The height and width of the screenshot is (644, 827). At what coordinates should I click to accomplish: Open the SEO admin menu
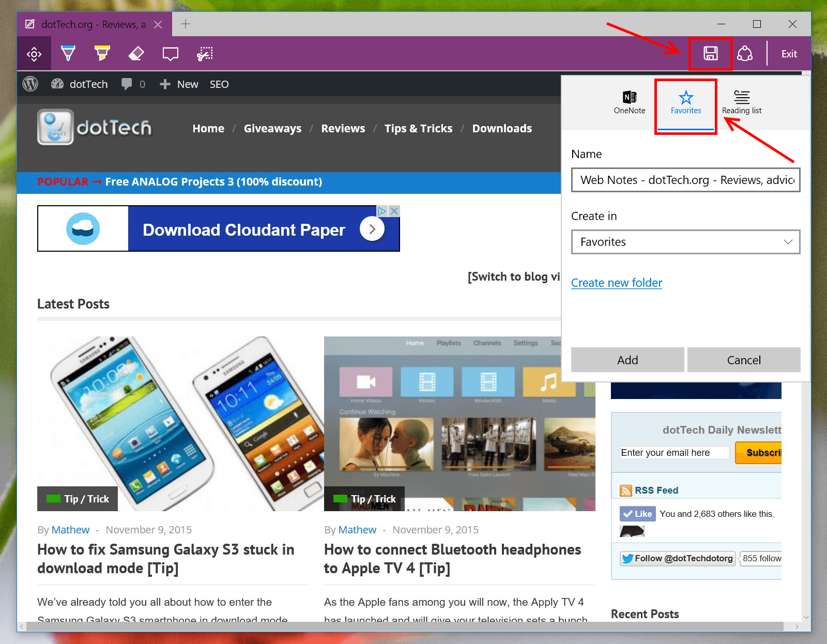219,84
